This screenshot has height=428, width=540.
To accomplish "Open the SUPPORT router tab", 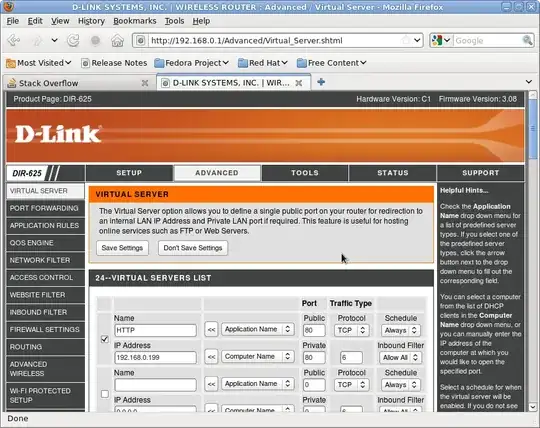I will pyautogui.click(x=480, y=173).
